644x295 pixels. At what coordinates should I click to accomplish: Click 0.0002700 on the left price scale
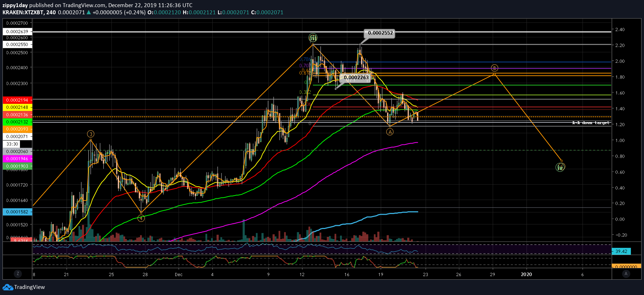coord(17,23)
